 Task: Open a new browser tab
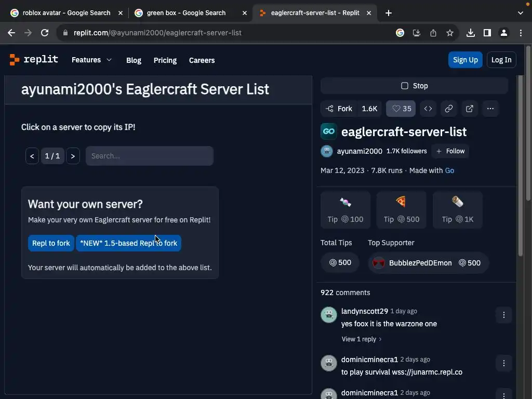pos(389,13)
